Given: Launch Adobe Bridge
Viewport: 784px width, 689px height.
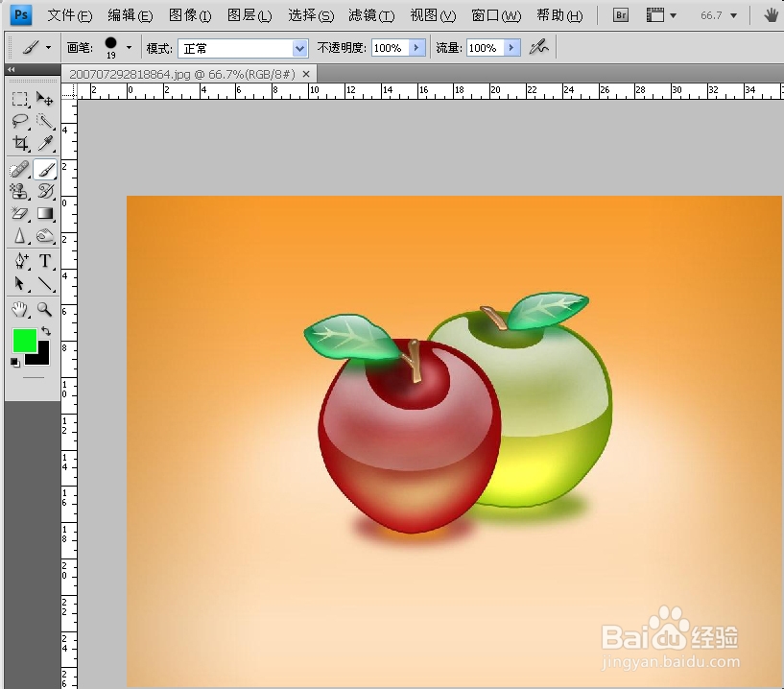Looking at the screenshot, I should click(621, 15).
